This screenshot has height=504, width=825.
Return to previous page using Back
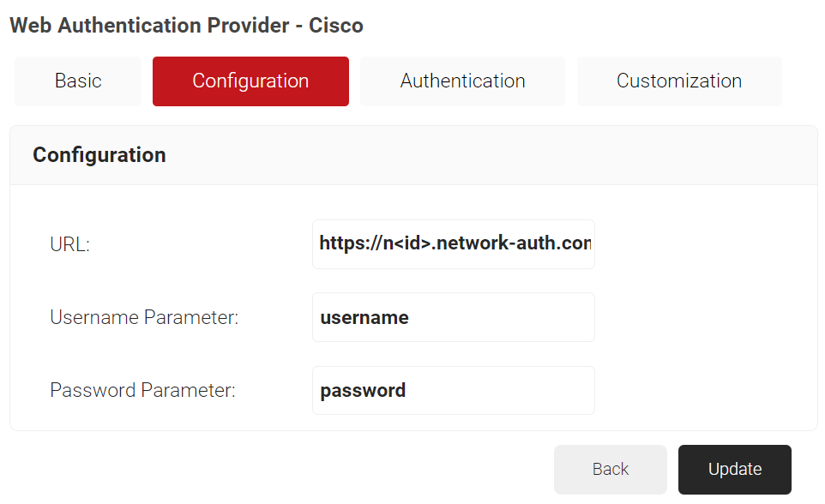[610, 469]
